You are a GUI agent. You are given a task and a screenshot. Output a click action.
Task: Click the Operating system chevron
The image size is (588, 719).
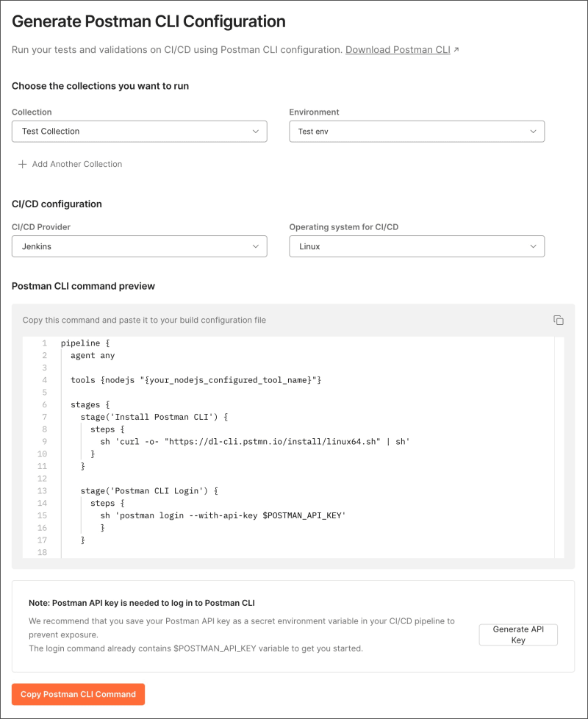[x=534, y=246]
